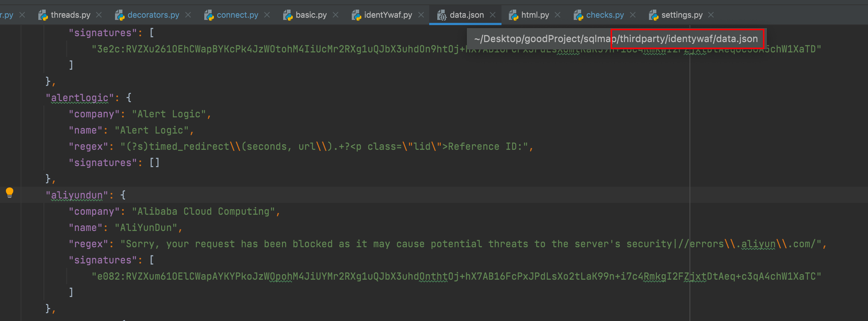The width and height of the screenshot is (868, 321).
Task: Select the checks.py tab
Action: (605, 15)
